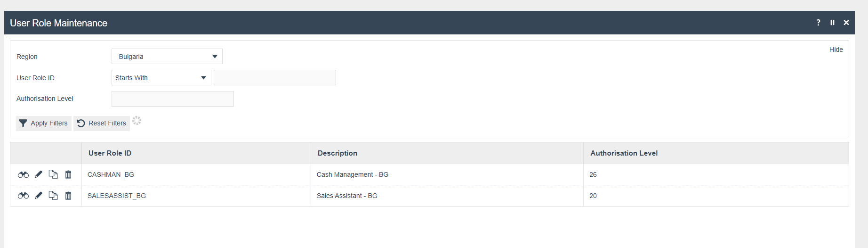The image size is (868, 248).
Task: View the SALESASSIST_BG role details (binoculars)
Action: coord(23,196)
